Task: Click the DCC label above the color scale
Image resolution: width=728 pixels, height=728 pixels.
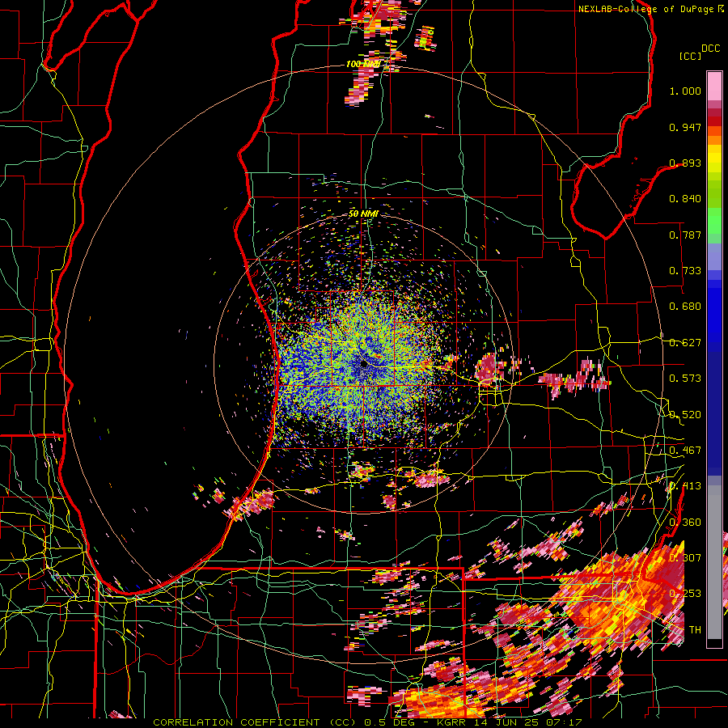Action: (711, 49)
